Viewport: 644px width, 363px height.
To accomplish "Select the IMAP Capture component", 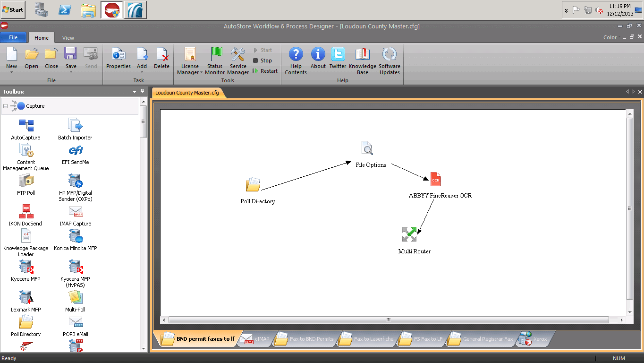I will tap(76, 216).
